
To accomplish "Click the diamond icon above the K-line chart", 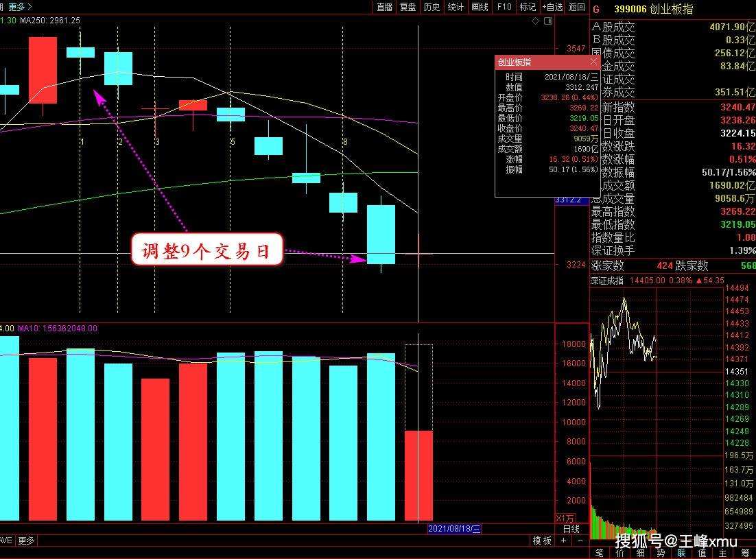I will [x=535, y=21].
